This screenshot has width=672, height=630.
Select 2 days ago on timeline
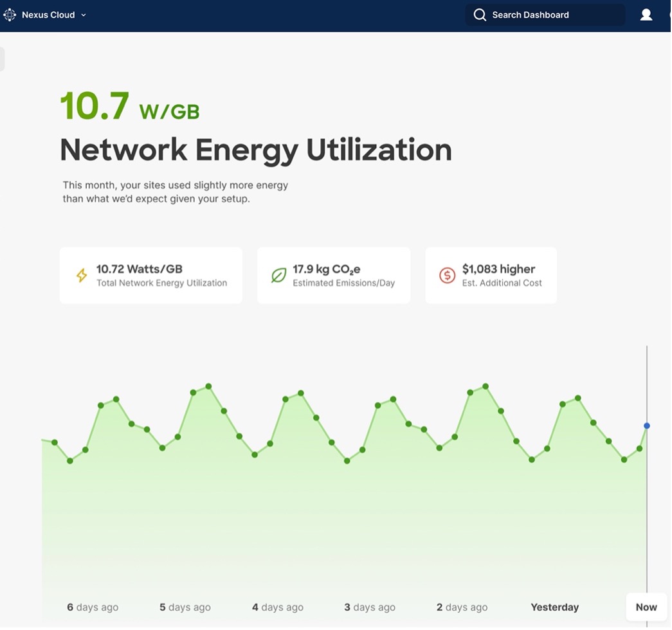pyautogui.click(x=462, y=607)
